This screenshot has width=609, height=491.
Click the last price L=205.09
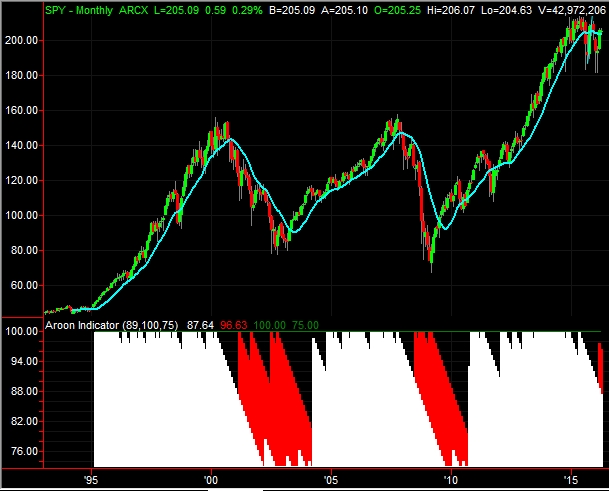(x=176, y=10)
